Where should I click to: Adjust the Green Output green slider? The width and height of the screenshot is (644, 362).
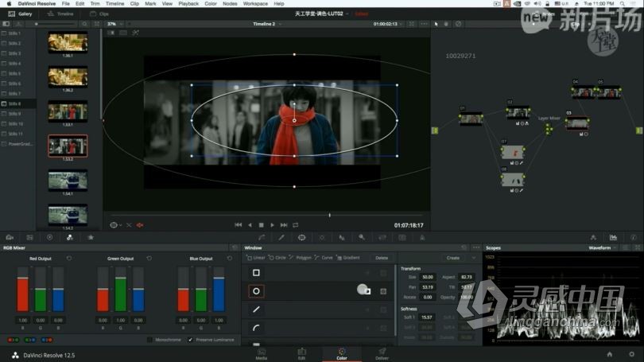121,290
